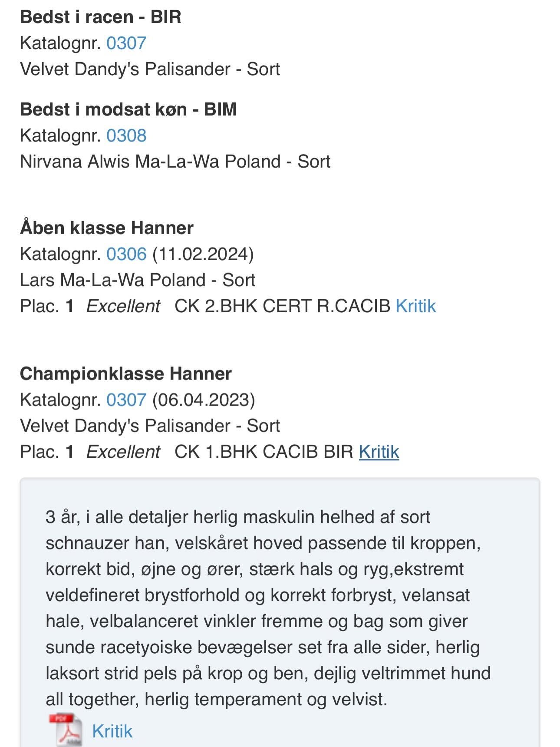
Task: Open catalog number 0308 under BIM
Action: [126, 136]
